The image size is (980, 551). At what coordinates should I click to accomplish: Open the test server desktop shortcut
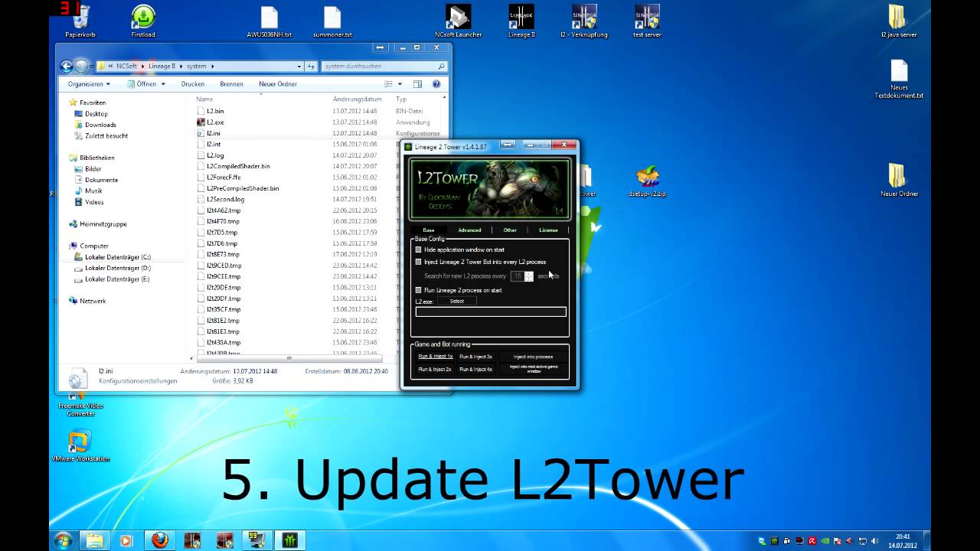point(647,21)
